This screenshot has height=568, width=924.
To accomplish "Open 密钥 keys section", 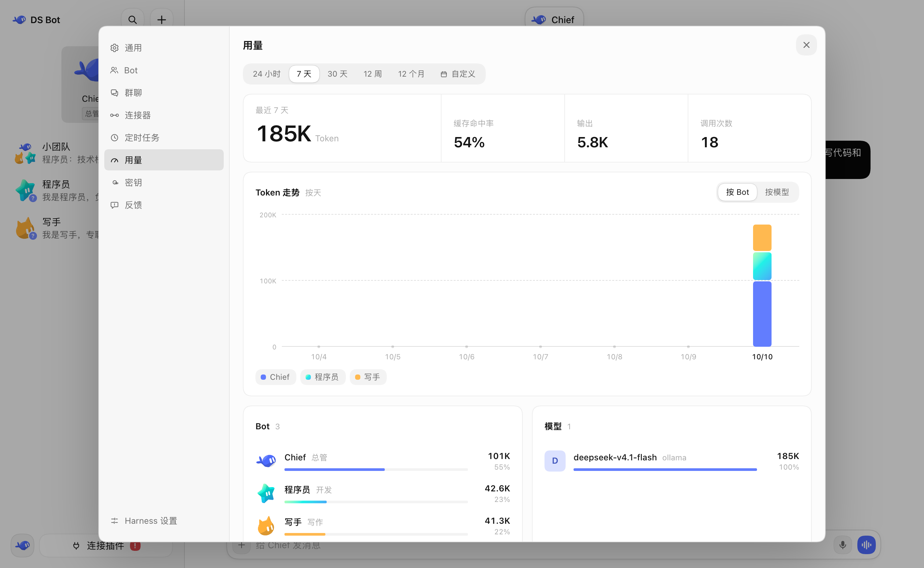I will [164, 183].
